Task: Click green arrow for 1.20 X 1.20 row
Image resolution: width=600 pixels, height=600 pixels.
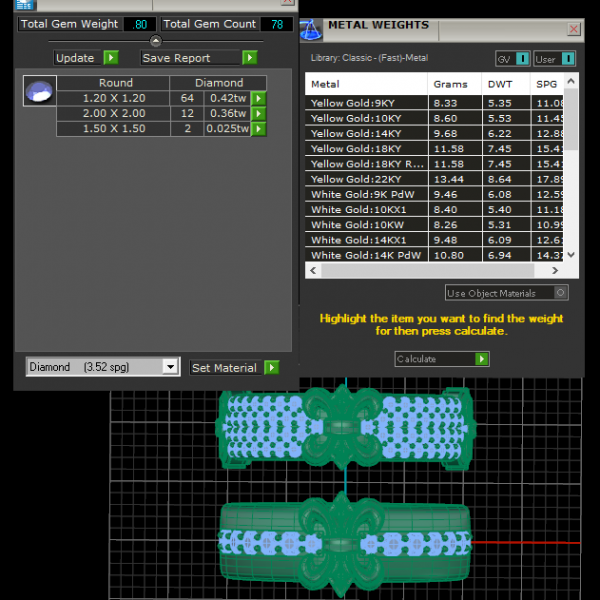Action: point(258,98)
